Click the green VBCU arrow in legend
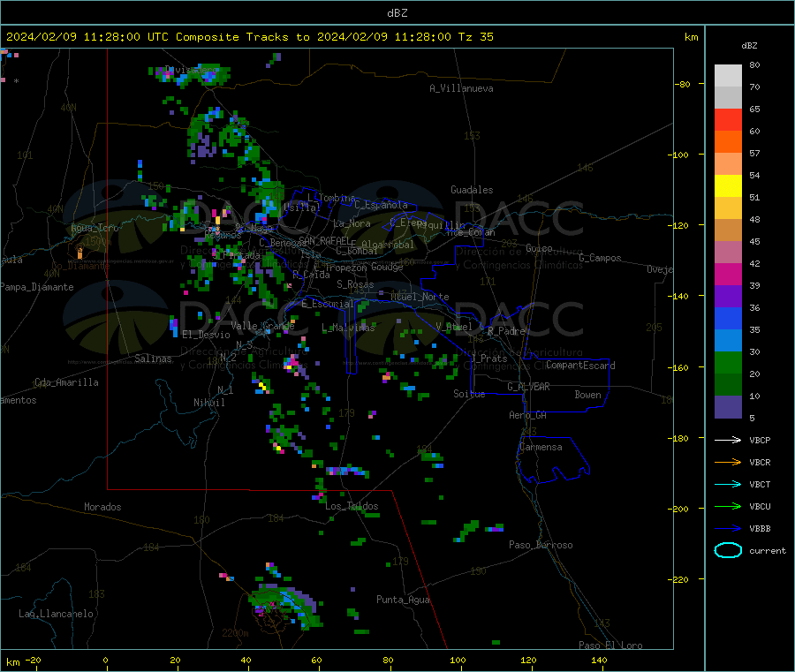 (x=728, y=506)
